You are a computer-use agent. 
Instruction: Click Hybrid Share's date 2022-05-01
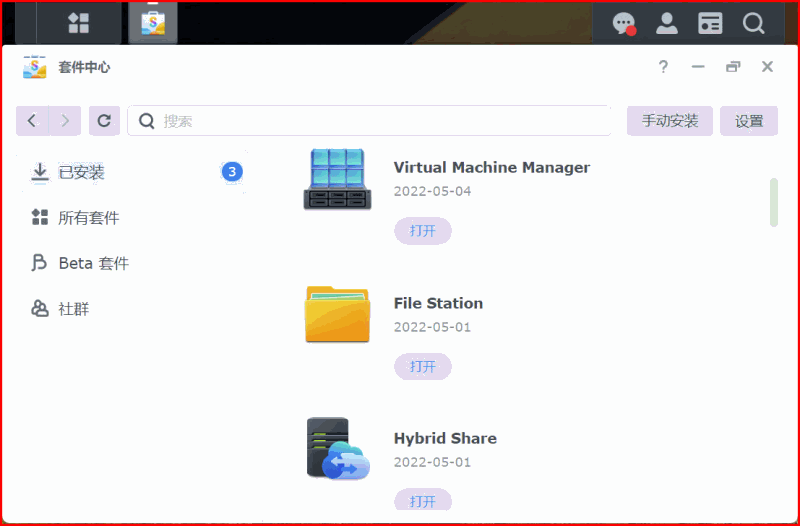[432, 462]
